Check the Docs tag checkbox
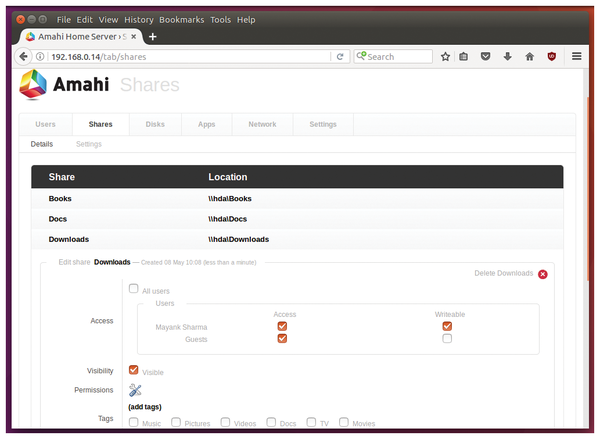The height and width of the screenshot is (439, 600). click(x=271, y=422)
